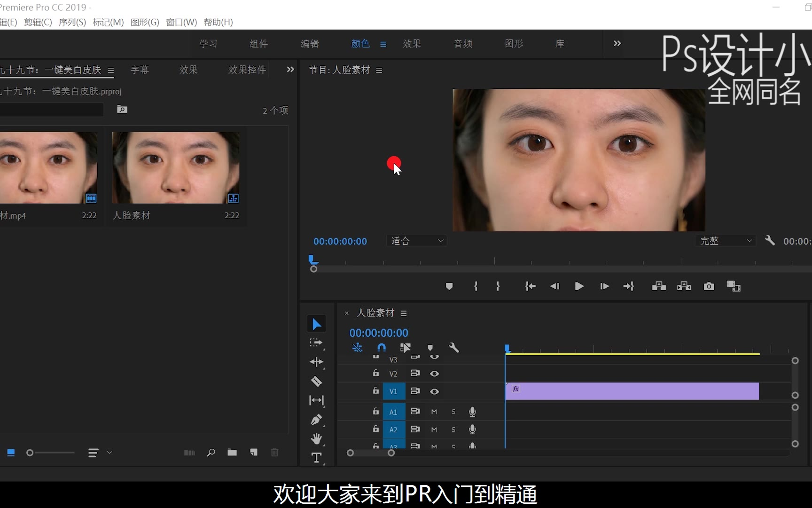
Task: Click the Add Marker button in the Program monitor
Action: [x=449, y=286]
